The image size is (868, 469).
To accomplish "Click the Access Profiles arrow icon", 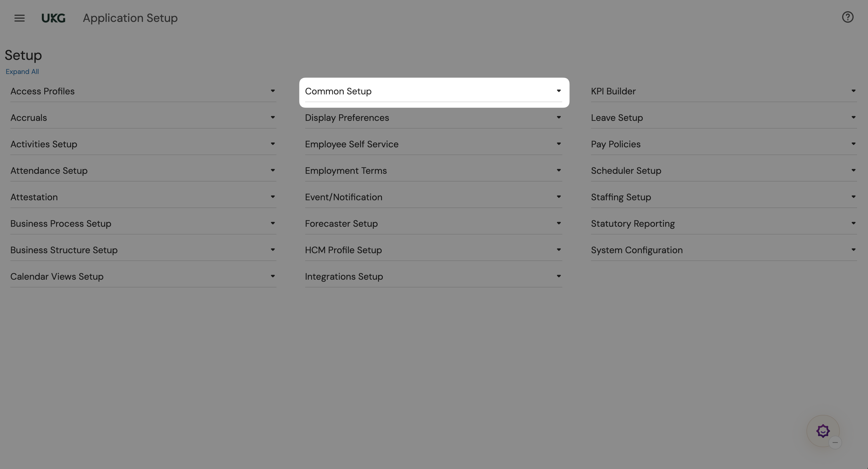I will [273, 91].
